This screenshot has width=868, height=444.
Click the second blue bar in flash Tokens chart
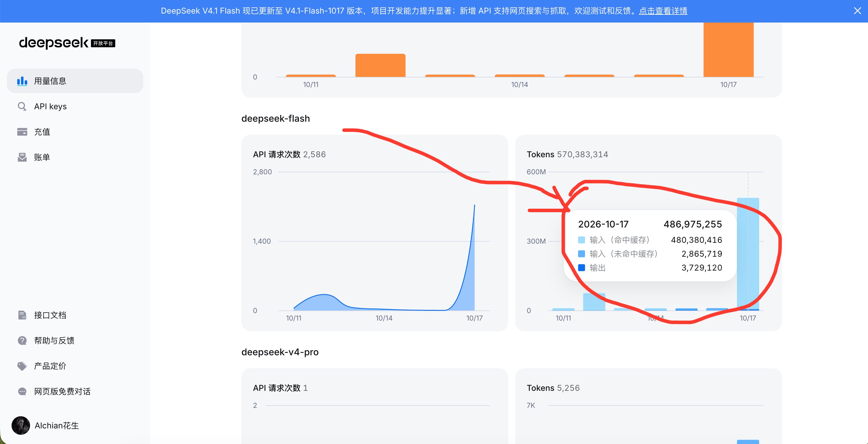pyautogui.click(x=594, y=301)
